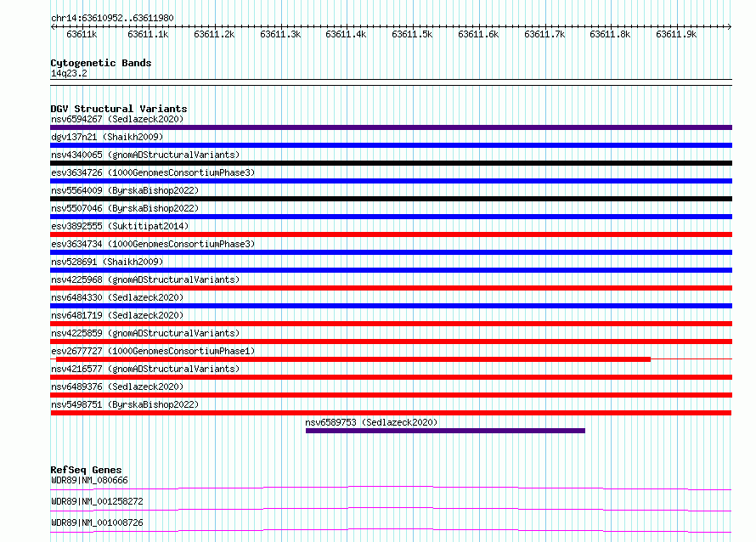Click the black bar under nsv4340065
Screen dimensions: 756x542
coord(391,163)
